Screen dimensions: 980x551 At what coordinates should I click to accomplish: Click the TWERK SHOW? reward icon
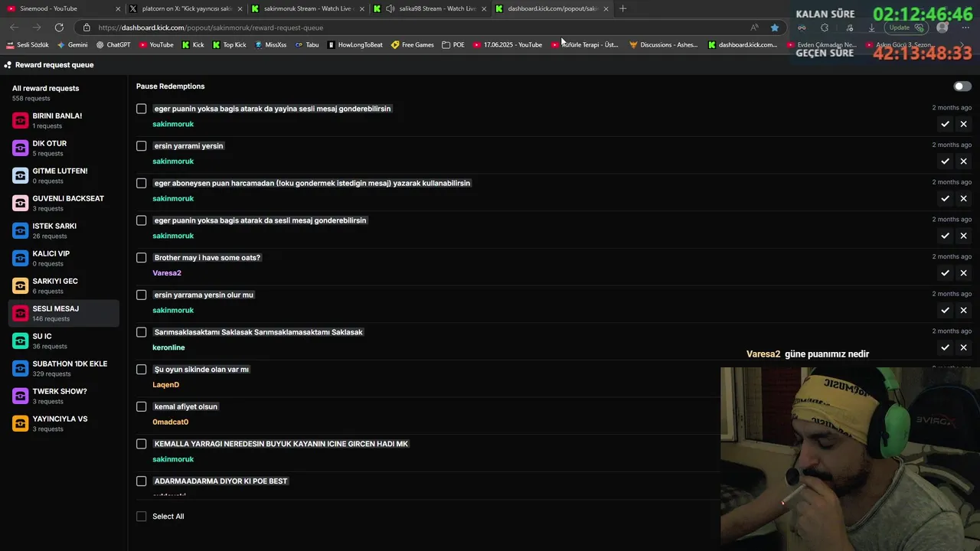click(20, 396)
